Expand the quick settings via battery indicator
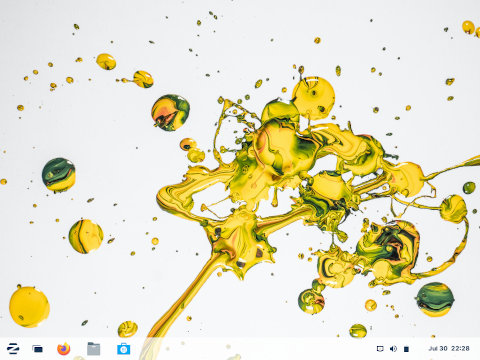The height and width of the screenshot is (360, 480). coord(406,349)
